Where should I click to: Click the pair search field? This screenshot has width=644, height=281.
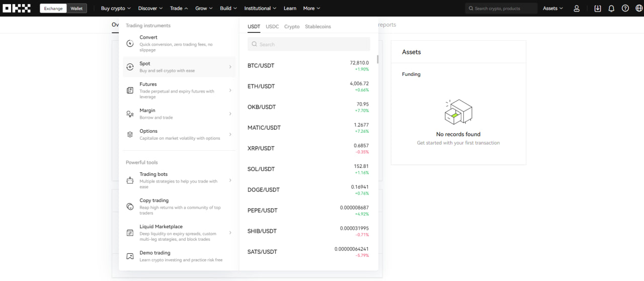(x=309, y=44)
